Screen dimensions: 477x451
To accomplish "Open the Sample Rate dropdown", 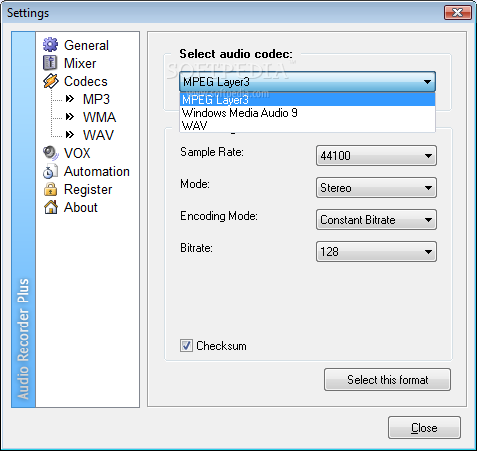I will (376, 156).
